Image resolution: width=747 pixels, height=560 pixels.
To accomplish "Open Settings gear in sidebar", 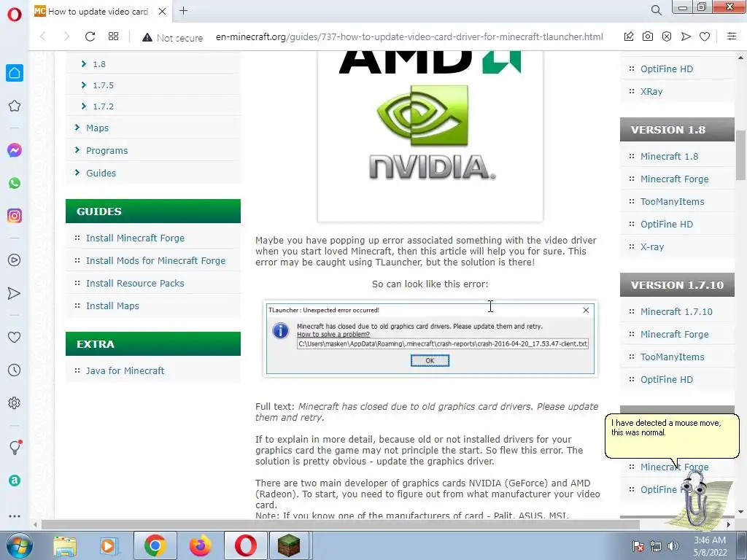I will coord(15,402).
